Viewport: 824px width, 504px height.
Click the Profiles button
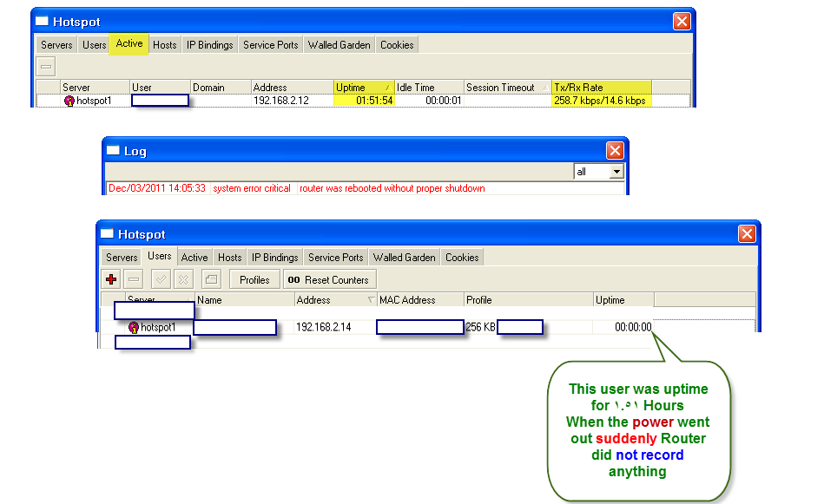tap(254, 278)
